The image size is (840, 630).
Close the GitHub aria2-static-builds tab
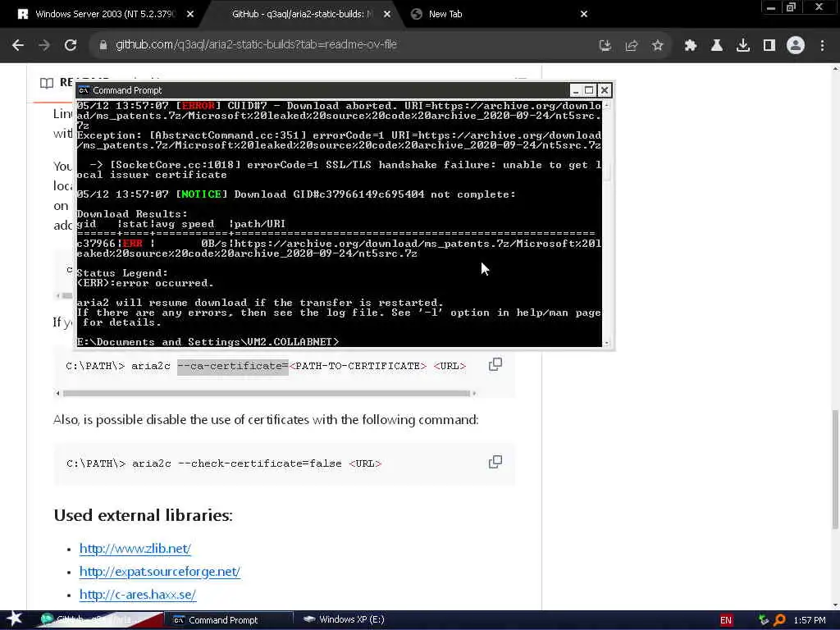point(387,15)
